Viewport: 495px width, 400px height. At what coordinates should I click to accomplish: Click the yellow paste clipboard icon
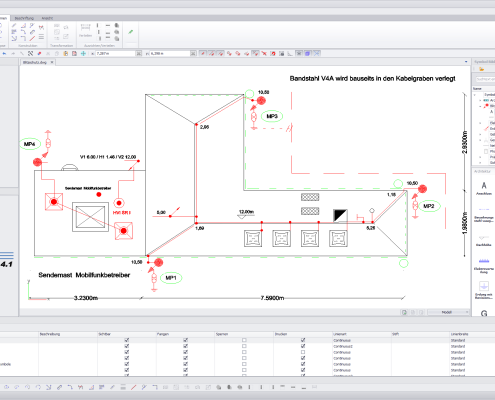tap(66, 53)
